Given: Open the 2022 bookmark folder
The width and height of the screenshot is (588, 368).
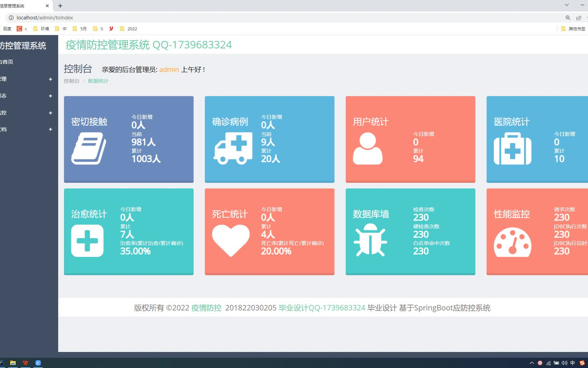Looking at the screenshot, I should (129, 29).
